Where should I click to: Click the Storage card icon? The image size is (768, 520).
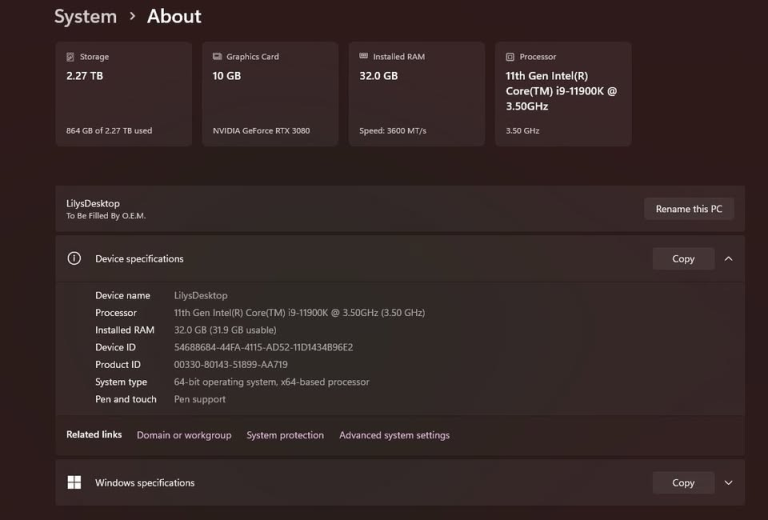70,57
